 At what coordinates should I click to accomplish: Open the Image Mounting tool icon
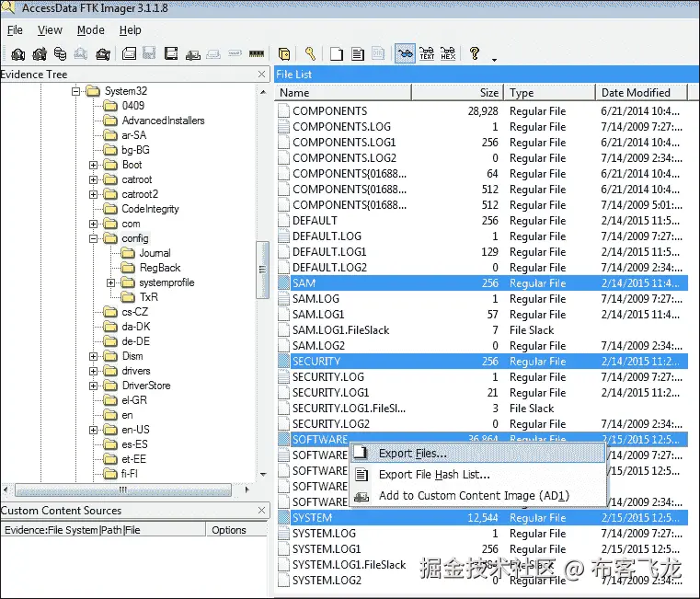61,54
